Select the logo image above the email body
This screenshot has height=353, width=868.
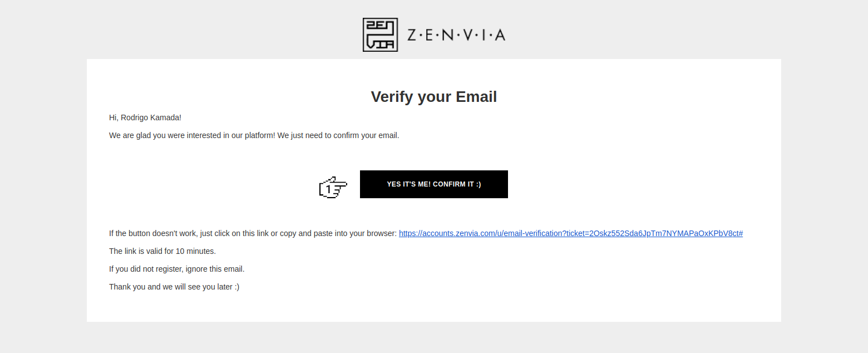coord(434,35)
